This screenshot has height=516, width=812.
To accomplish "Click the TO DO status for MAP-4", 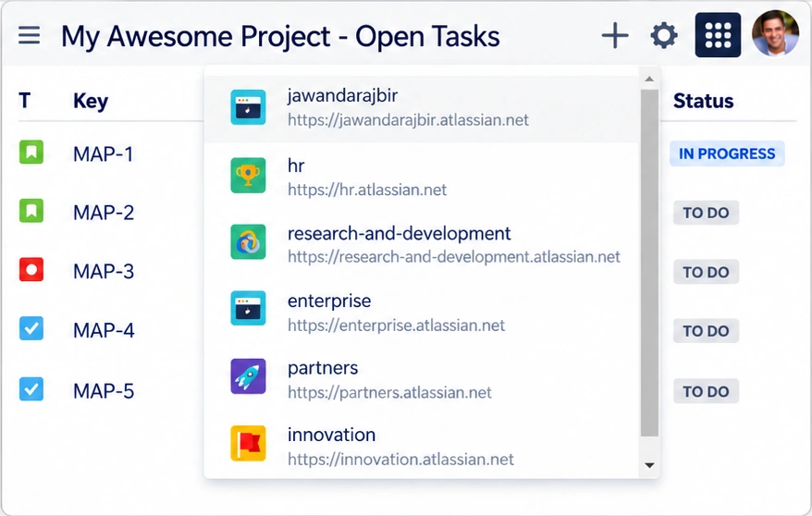I will pyautogui.click(x=706, y=331).
